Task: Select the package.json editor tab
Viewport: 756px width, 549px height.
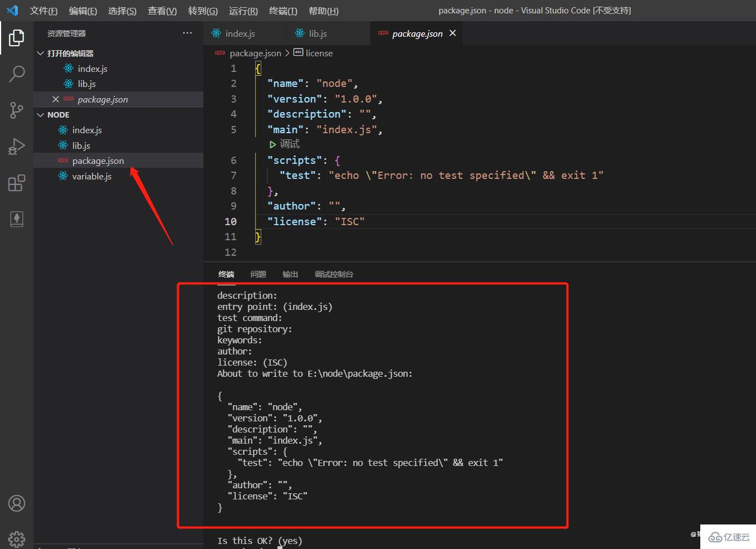Action: (417, 33)
